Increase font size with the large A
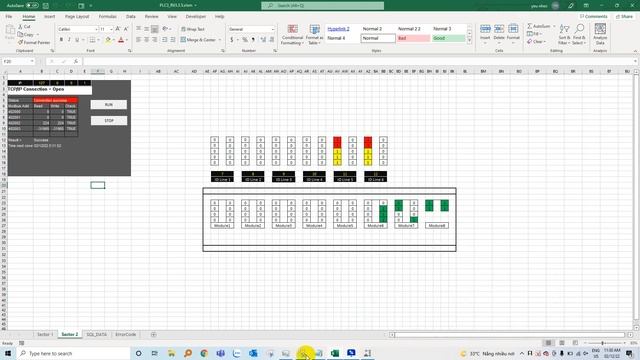This screenshot has height=360, width=640. point(118,29)
